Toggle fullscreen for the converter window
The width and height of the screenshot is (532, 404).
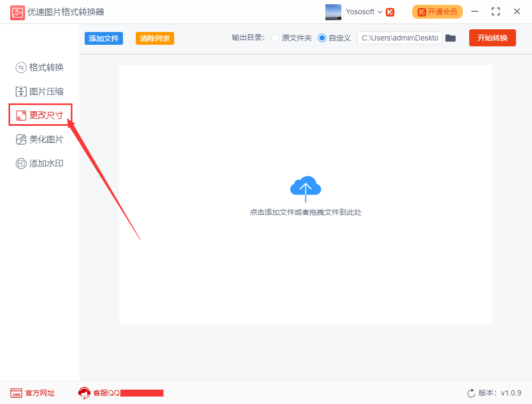click(x=496, y=12)
